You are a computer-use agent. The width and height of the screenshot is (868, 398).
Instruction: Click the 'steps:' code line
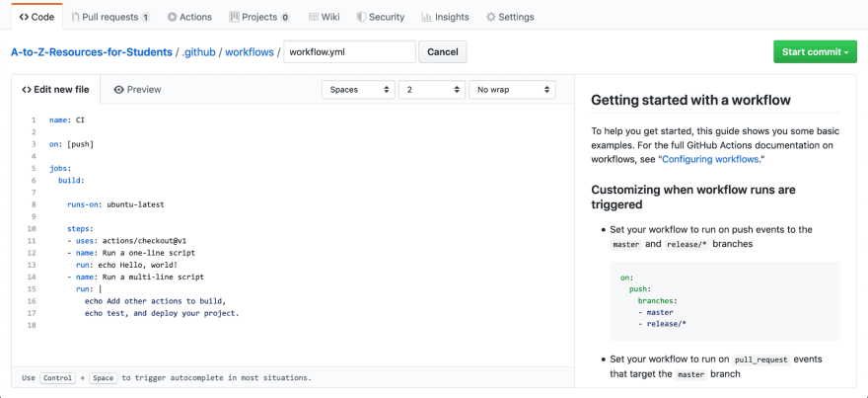tap(80, 228)
